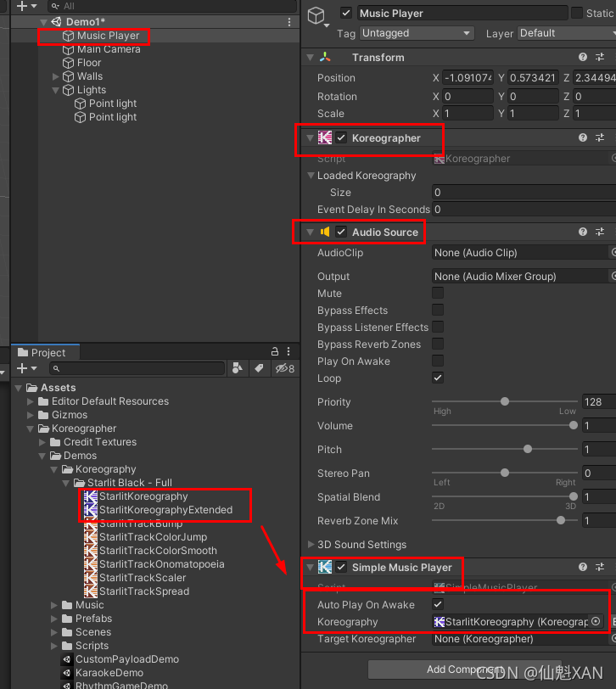This screenshot has width=616, height=689.
Task: Collapse the Loaded Koreography list
Action: pyautogui.click(x=311, y=176)
